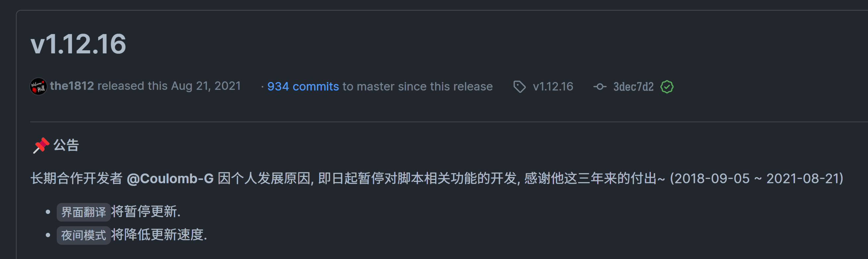The height and width of the screenshot is (259, 868).
Task: Visit the1812's profile page
Action: (x=72, y=86)
